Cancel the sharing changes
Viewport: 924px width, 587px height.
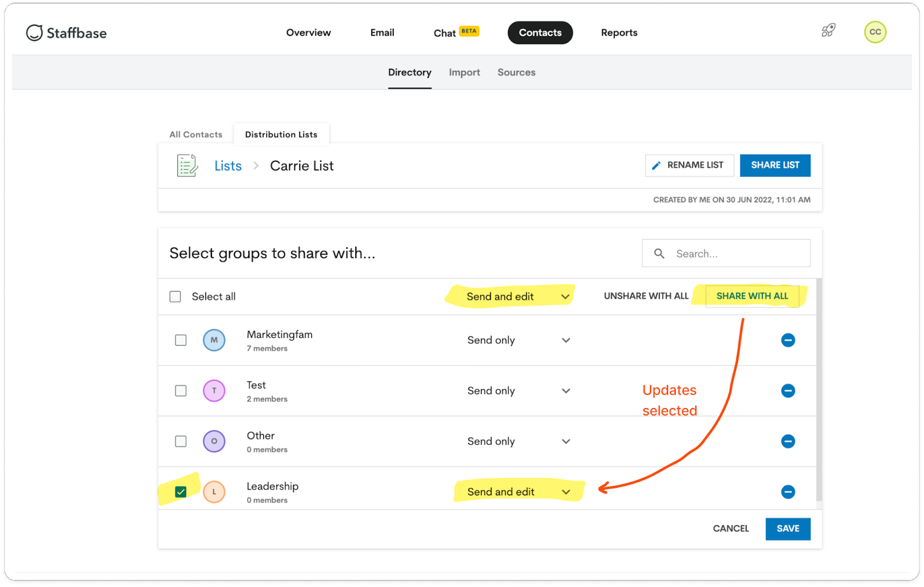(731, 529)
